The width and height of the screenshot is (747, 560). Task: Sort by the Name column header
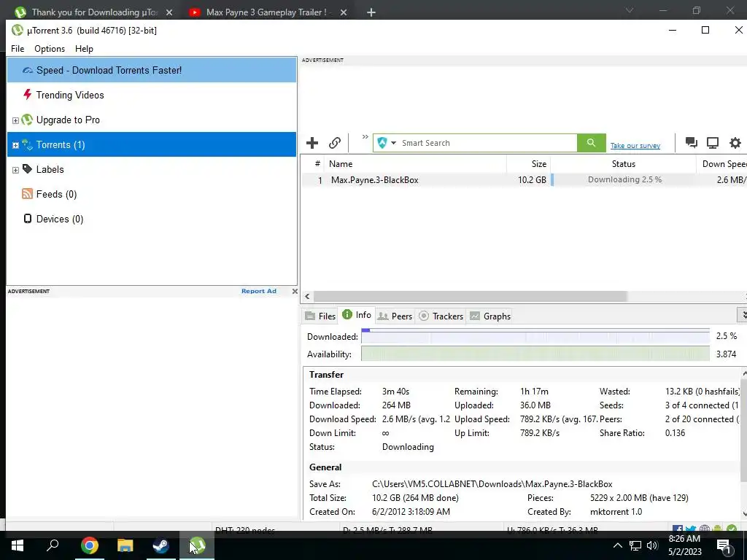pyautogui.click(x=415, y=164)
